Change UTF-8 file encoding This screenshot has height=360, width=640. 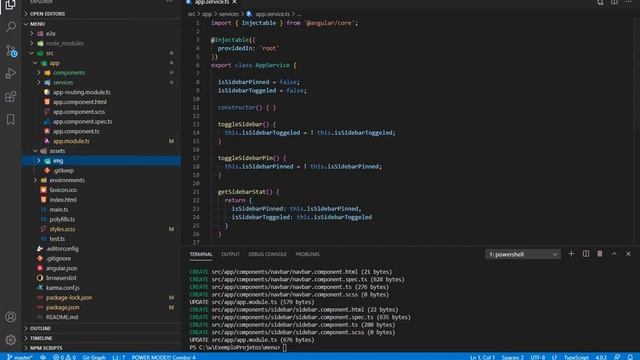click(x=538, y=357)
